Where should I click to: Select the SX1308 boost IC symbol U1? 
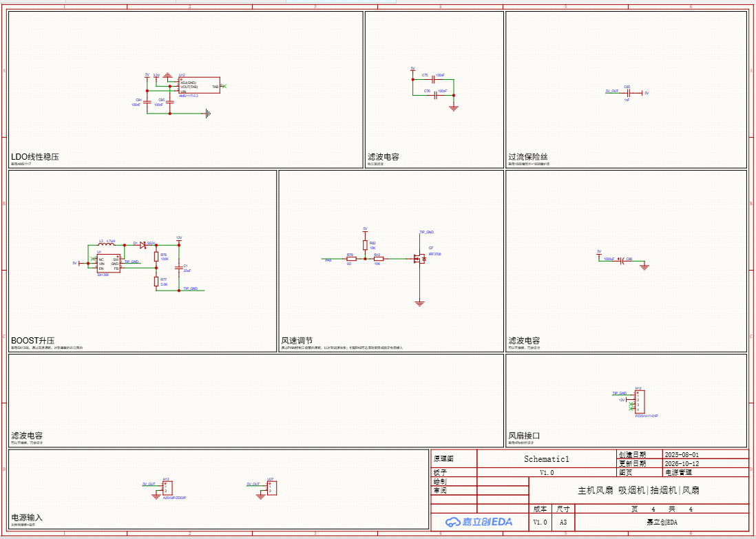coord(108,263)
